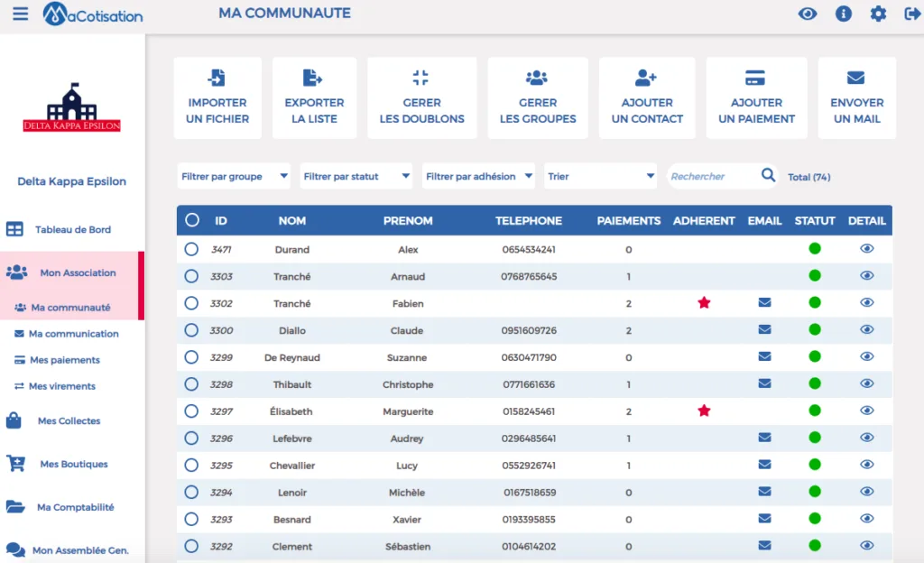Viewport: 924px width, 563px height.
Task: Click the Exporter la liste button
Action: [x=315, y=98]
